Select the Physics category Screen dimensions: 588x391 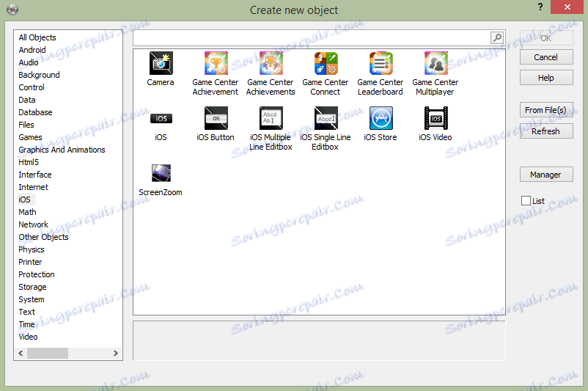click(32, 249)
